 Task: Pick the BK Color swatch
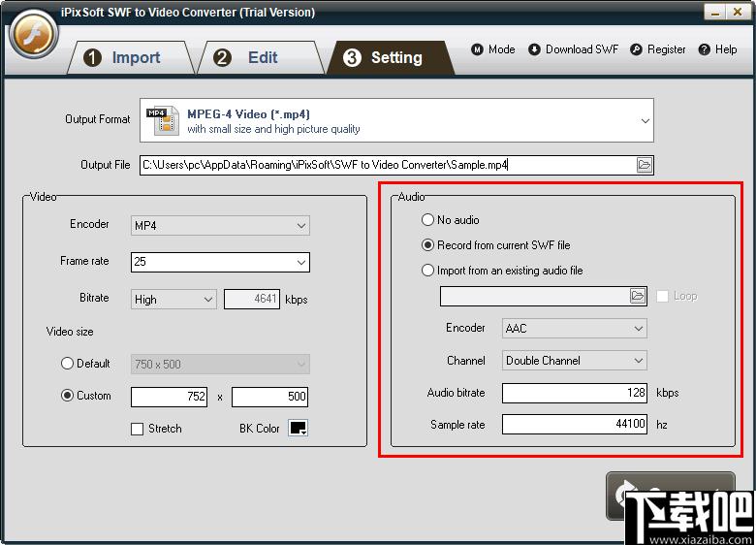[x=298, y=428]
